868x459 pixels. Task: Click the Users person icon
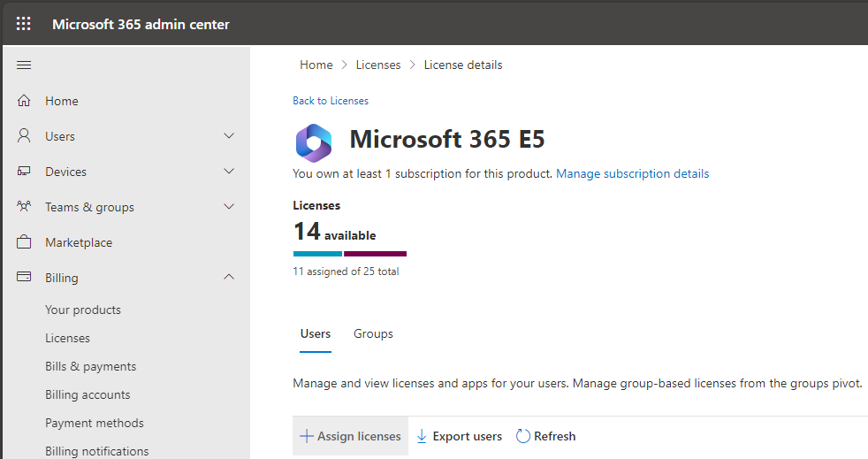point(24,135)
